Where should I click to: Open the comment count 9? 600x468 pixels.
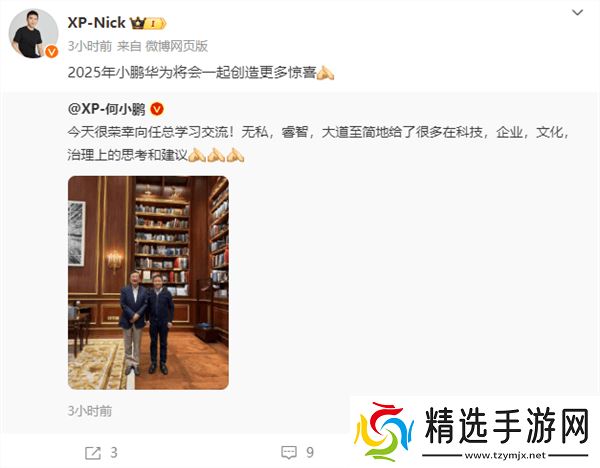point(310,453)
